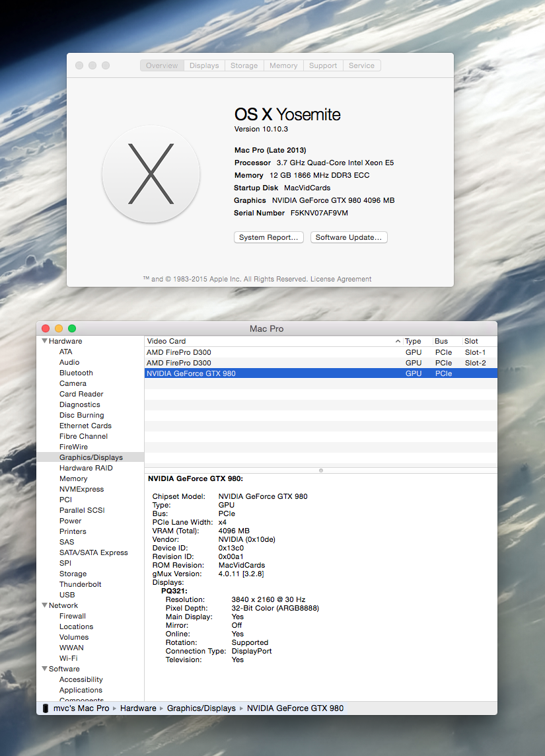The height and width of the screenshot is (756, 545).
Task: Collapse the Hardware section triangle
Action: pyautogui.click(x=44, y=341)
